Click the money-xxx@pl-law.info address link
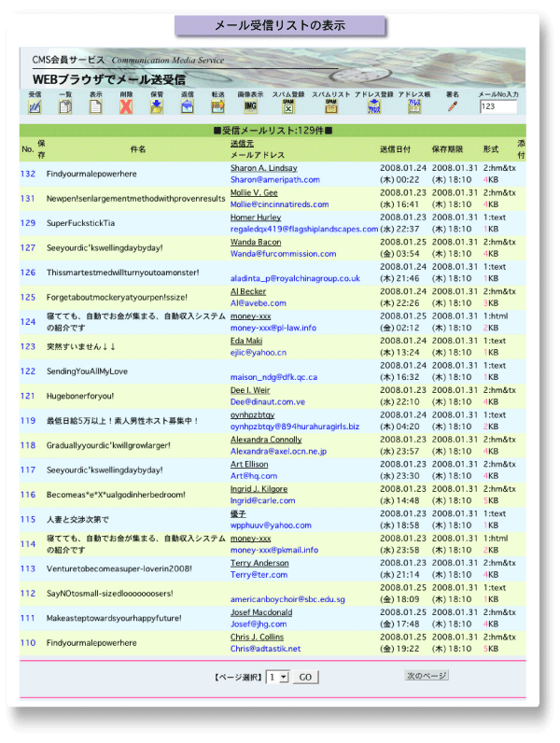 273,328
